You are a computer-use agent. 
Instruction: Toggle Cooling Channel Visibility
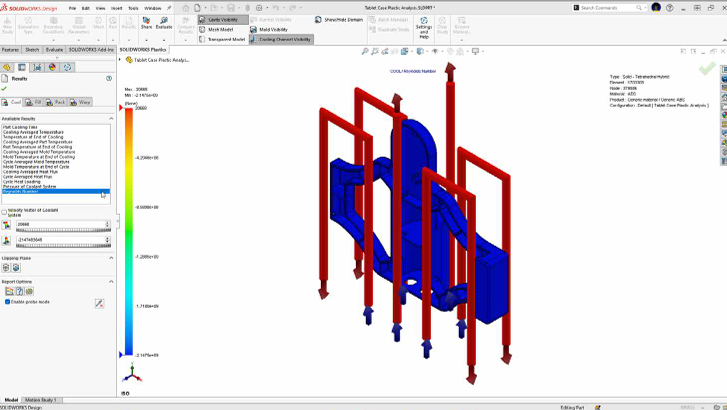(281, 39)
